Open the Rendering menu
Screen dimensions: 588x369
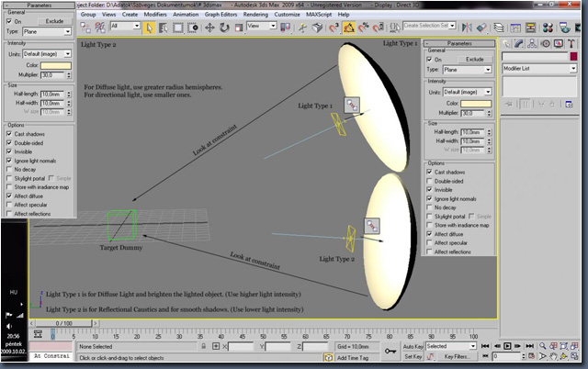pos(255,15)
